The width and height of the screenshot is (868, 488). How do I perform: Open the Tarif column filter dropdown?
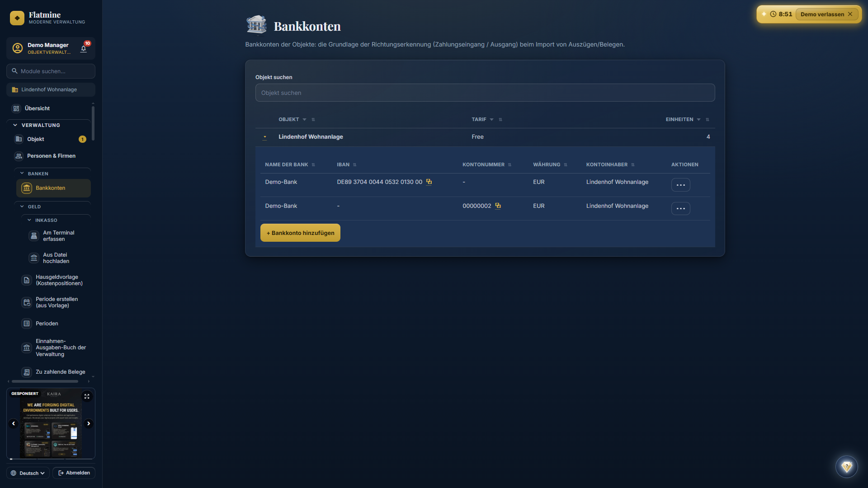[x=492, y=120]
